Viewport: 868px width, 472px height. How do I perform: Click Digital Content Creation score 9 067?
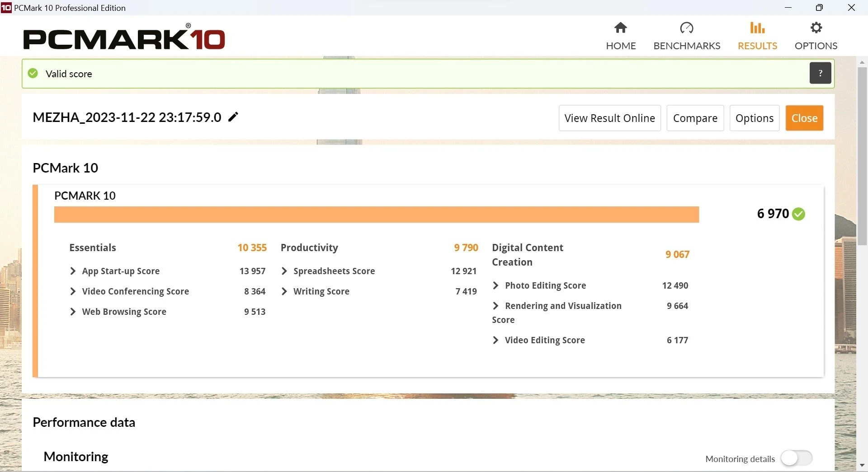pyautogui.click(x=677, y=254)
